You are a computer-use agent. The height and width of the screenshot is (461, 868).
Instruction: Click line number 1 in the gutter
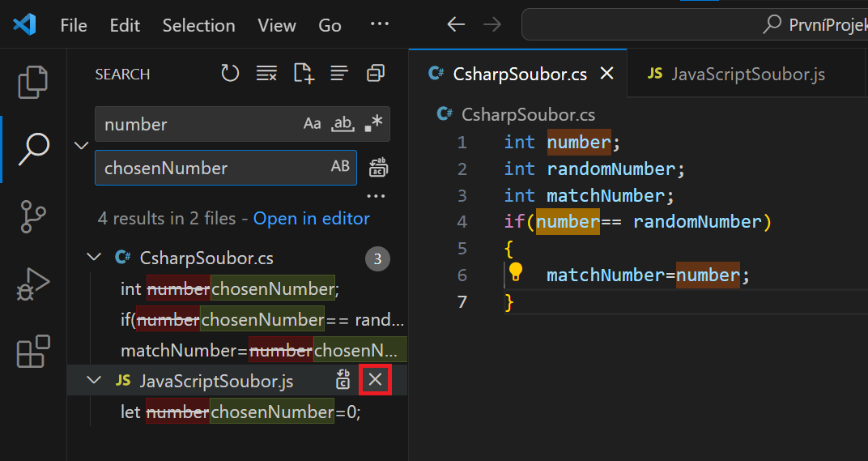[462, 143]
